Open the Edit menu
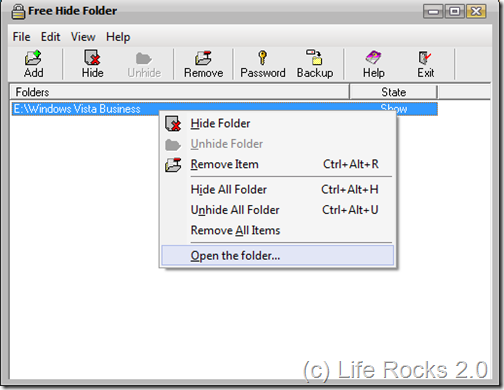Viewport: 504px width, 390px height. [x=50, y=37]
